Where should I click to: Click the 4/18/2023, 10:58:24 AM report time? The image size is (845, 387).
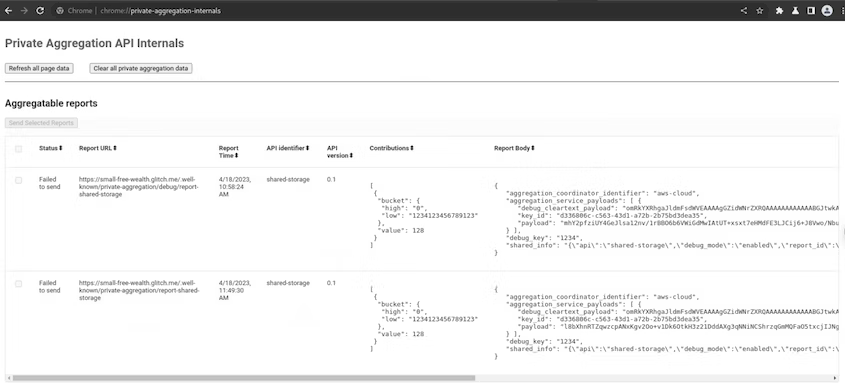click(234, 187)
